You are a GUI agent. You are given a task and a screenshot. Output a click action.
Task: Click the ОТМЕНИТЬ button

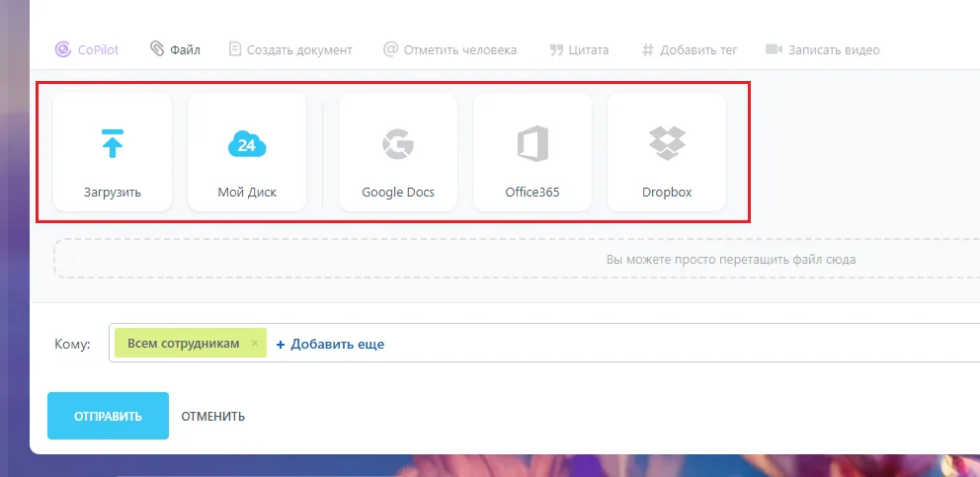point(213,417)
